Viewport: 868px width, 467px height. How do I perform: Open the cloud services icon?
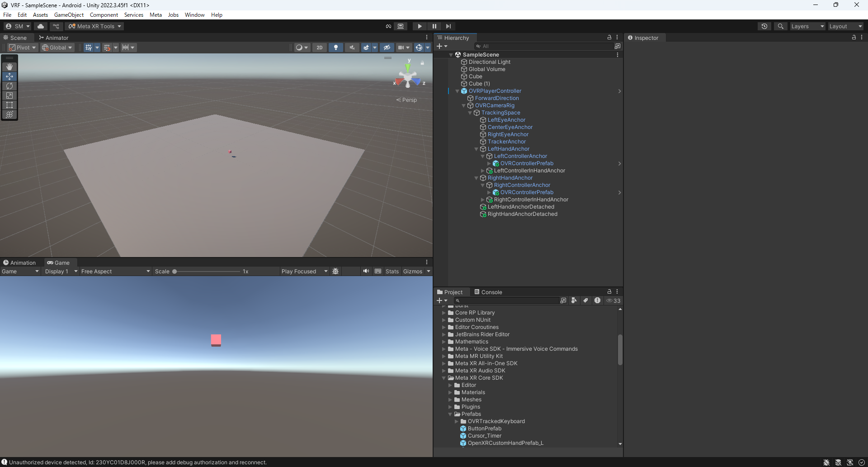(x=41, y=26)
